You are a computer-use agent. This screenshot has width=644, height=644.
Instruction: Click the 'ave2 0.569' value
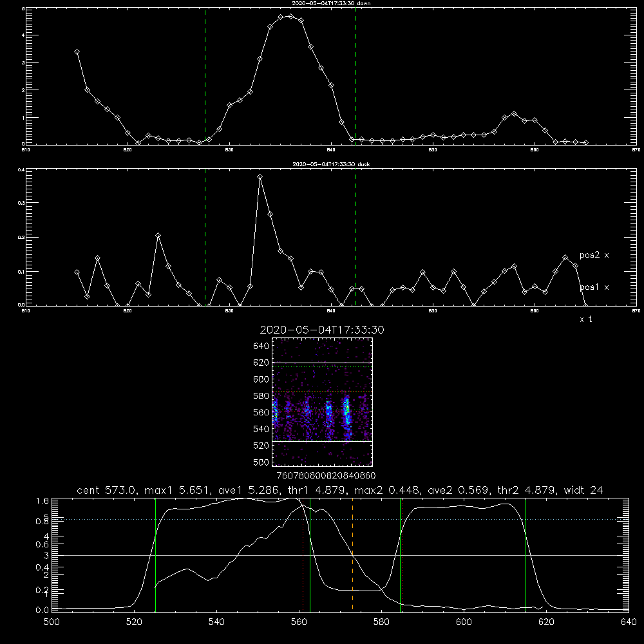click(458, 490)
